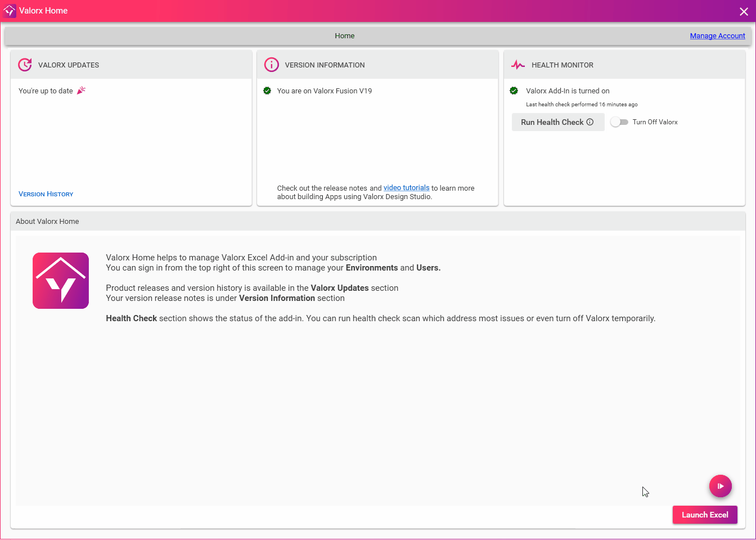Click the Valorx logo in the About section
The width and height of the screenshot is (756, 540).
point(60,281)
